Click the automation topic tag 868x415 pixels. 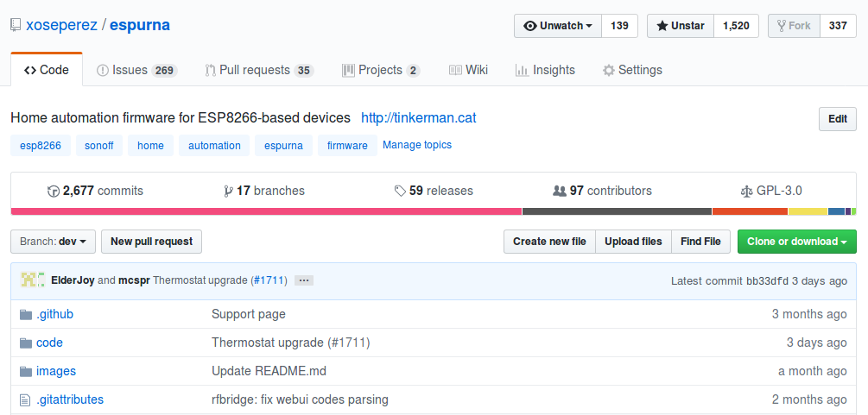214,146
